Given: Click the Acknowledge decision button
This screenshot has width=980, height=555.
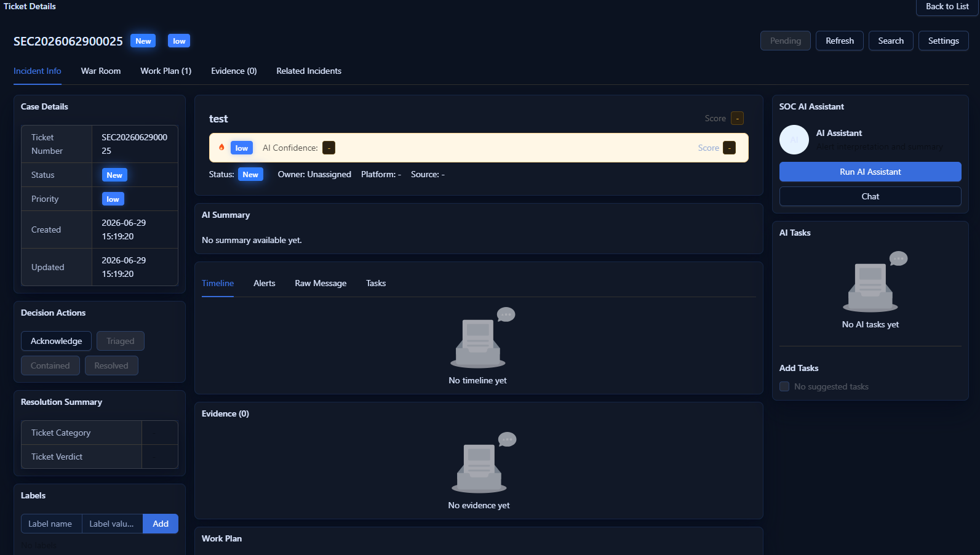Looking at the screenshot, I should (x=56, y=341).
